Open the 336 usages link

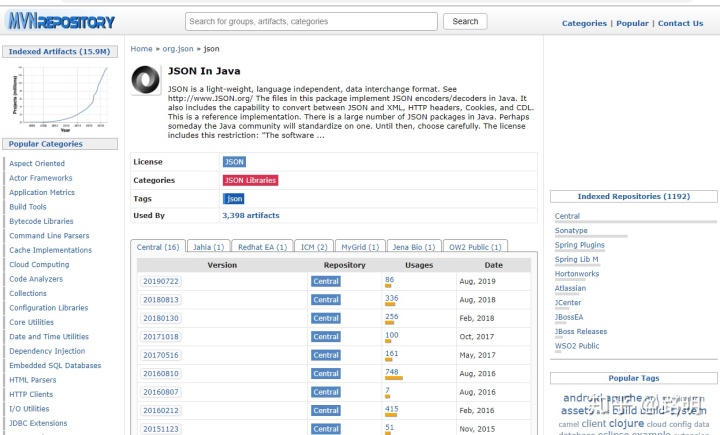coord(392,298)
